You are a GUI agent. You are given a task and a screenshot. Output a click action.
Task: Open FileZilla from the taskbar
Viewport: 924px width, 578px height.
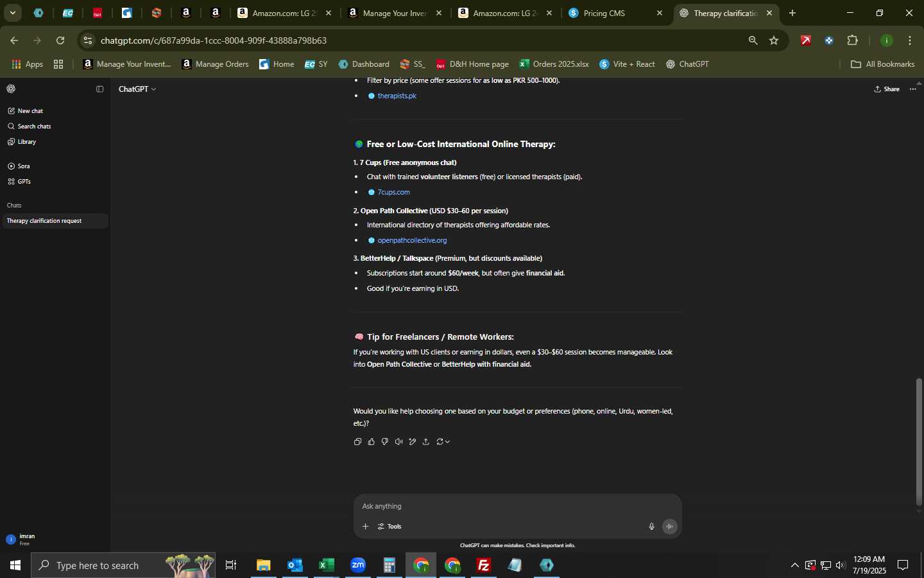click(484, 565)
